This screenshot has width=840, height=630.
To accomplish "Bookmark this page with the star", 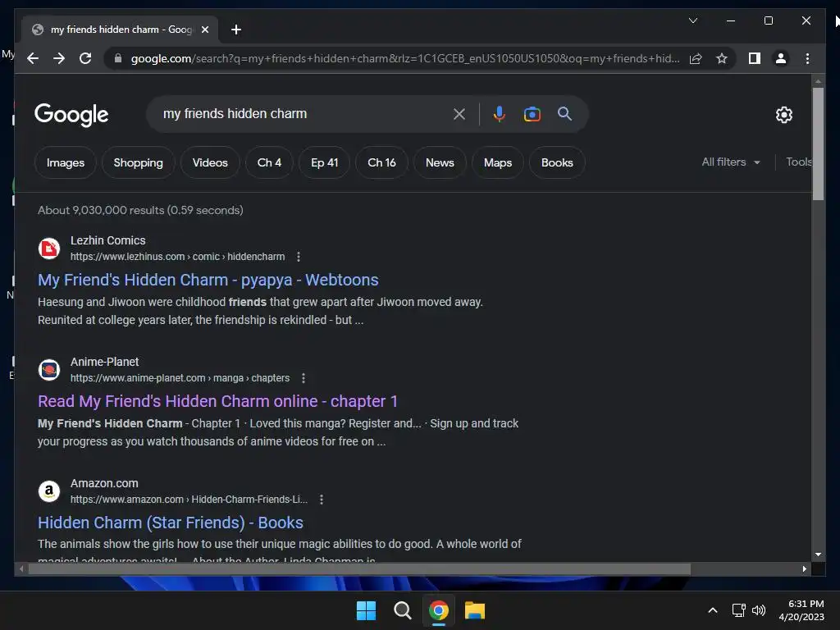I will pyautogui.click(x=722, y=58).
